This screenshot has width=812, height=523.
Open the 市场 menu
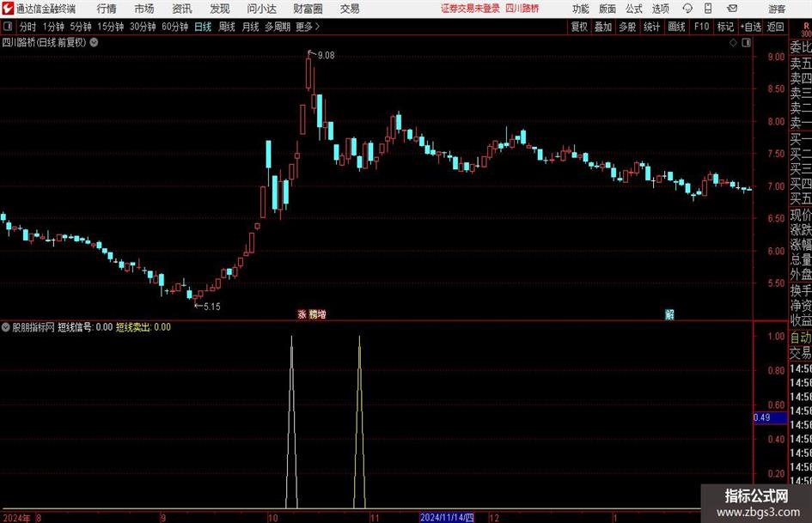(144, 9)
